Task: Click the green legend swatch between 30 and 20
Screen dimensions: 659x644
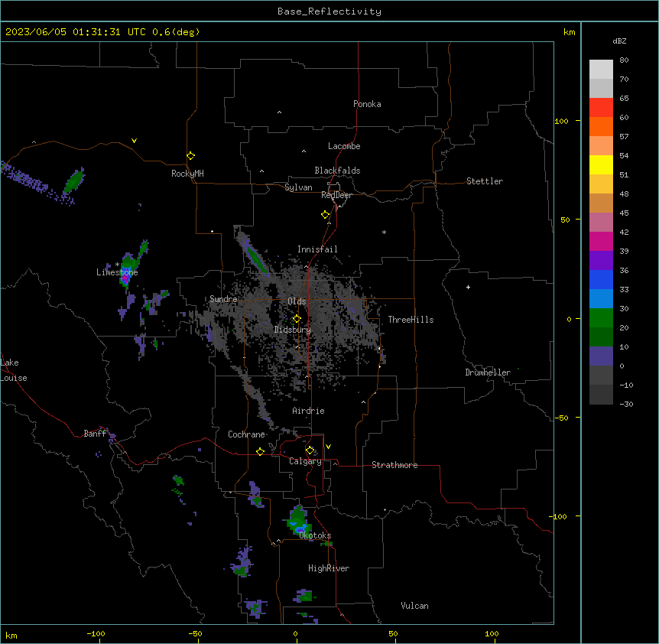Action: [x=601, y=318]
